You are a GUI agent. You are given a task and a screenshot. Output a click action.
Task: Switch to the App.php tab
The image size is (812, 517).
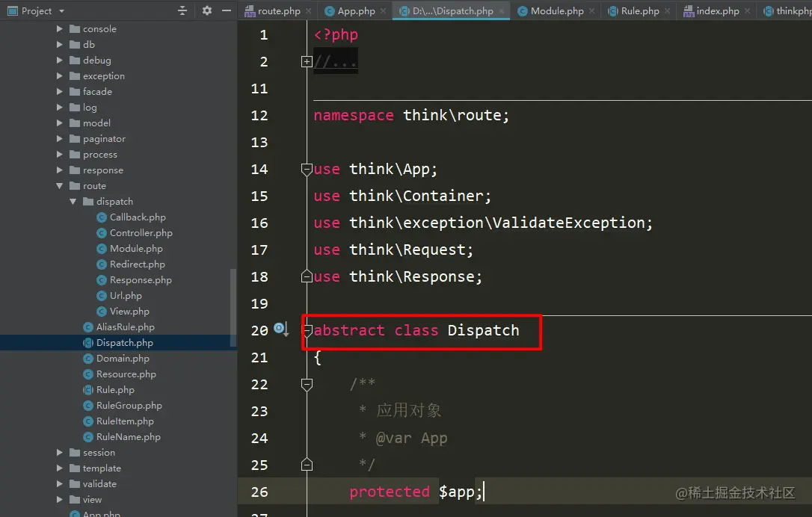(357, 11)
